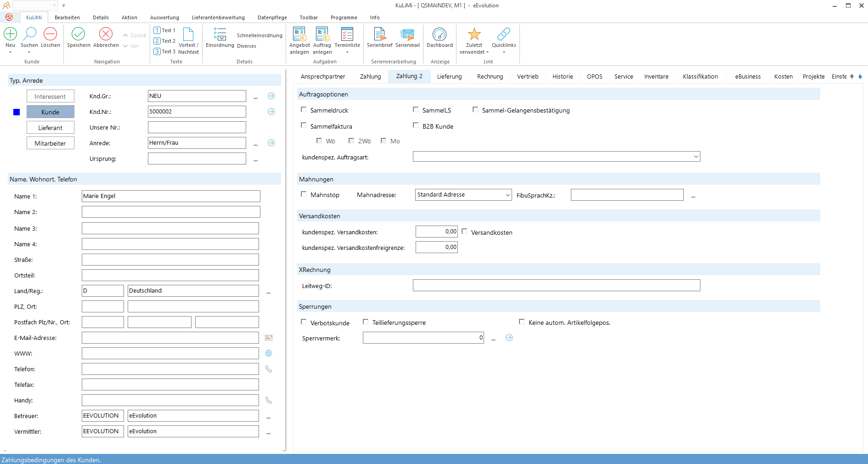
Task: Select the Lieferant type button
Action: click(50, 128)
